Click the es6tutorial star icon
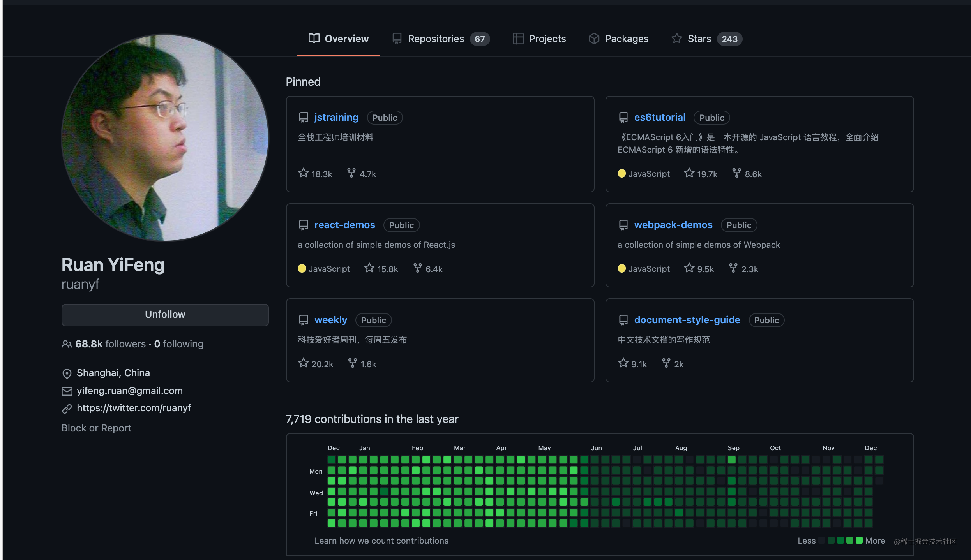971x560 pixels. click(689, 173)
